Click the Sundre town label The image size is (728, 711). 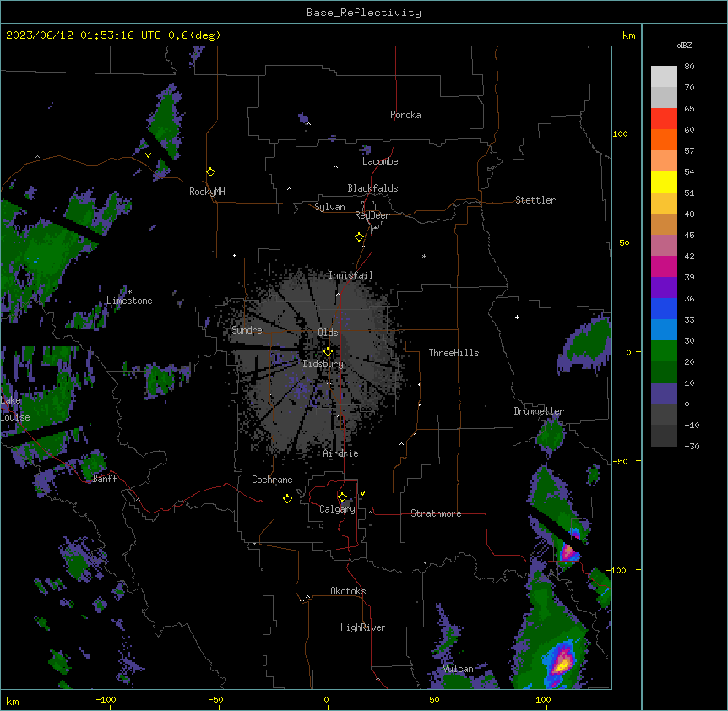coord(247,330)
